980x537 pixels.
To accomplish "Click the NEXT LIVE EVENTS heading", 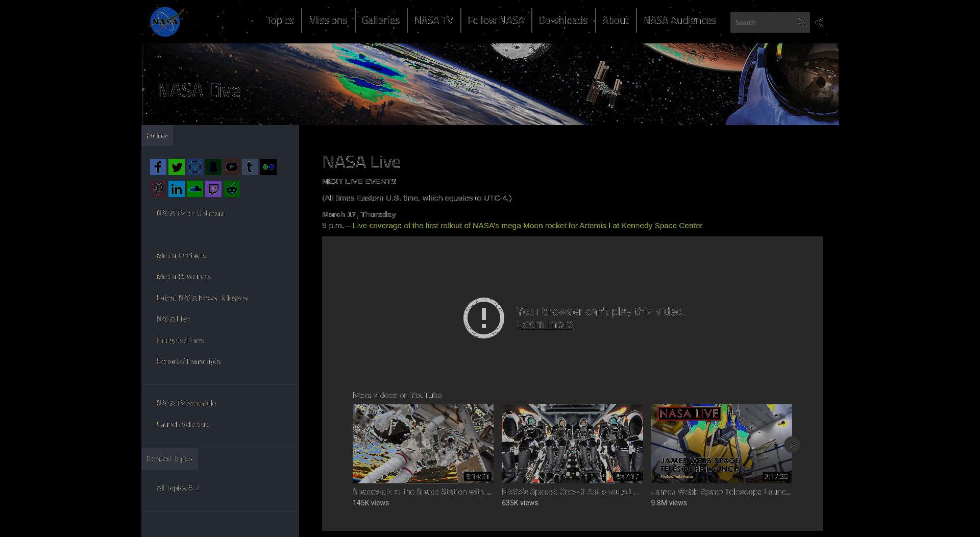I will 359,182.
